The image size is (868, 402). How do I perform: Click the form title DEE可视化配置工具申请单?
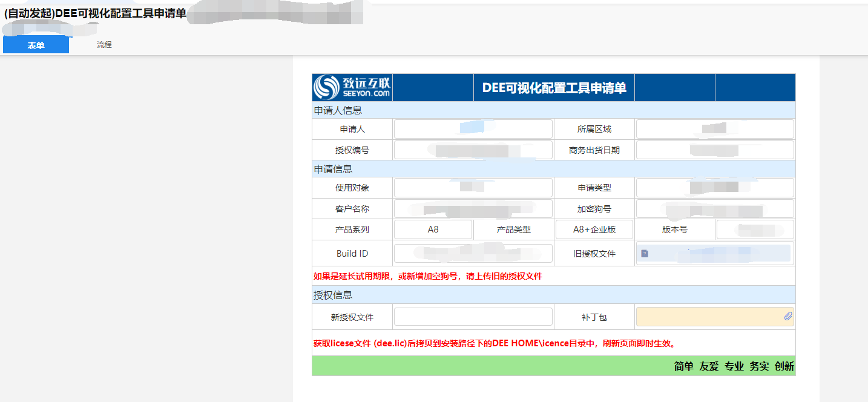554,88
